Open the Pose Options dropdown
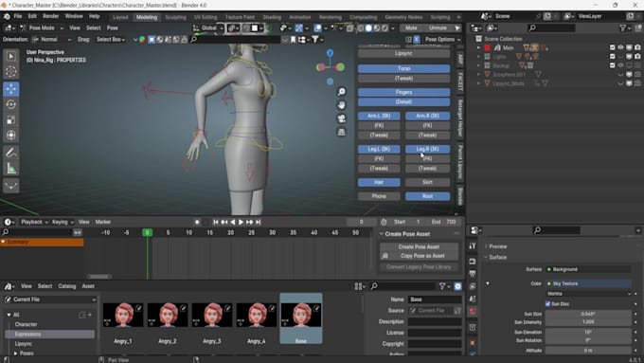Viewport: 644px width, 363px height. pyautogui.click(x=442, y=40)
